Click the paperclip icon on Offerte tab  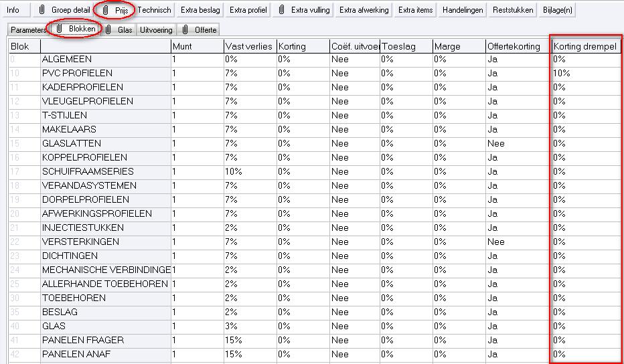[185, 30]
